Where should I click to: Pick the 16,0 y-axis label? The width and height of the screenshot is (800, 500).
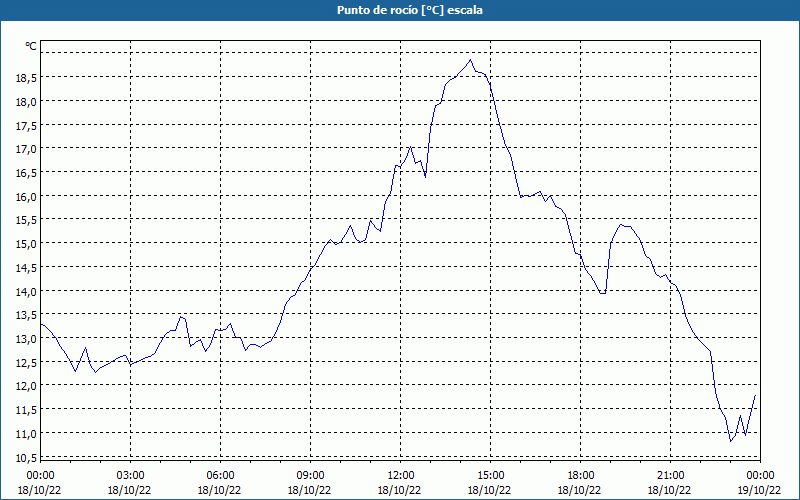[x=26, y=196]
